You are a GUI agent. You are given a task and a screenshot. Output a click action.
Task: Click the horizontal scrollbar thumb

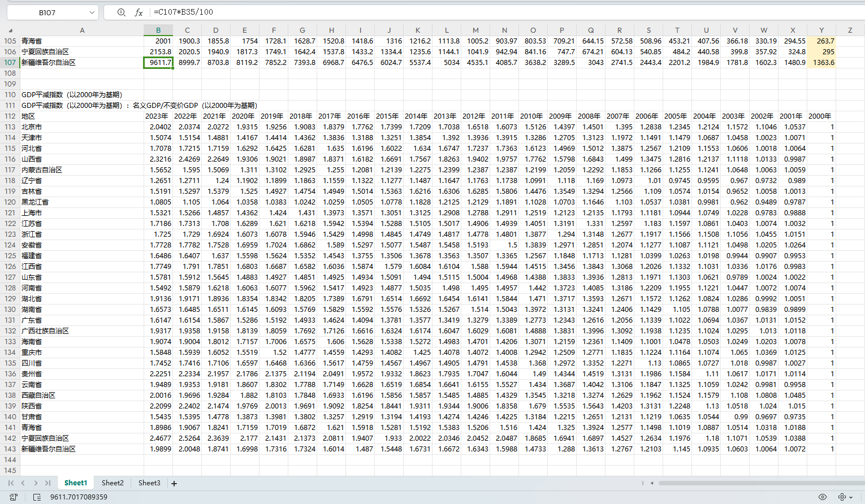coord(758,483)
